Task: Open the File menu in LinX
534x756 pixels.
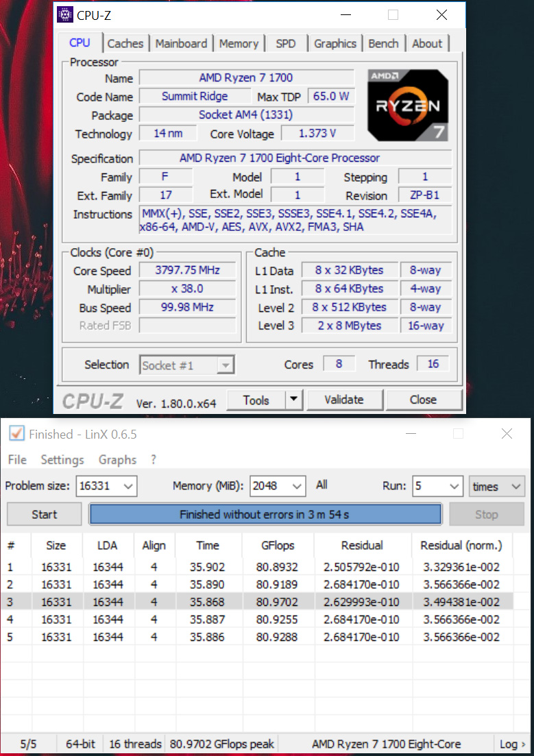Action: point(17,459)
